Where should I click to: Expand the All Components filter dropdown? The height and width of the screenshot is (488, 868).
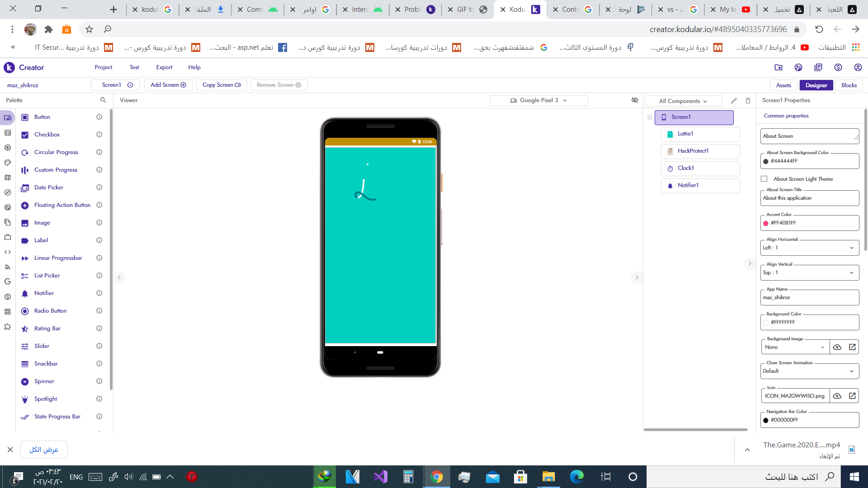[683, 101]
